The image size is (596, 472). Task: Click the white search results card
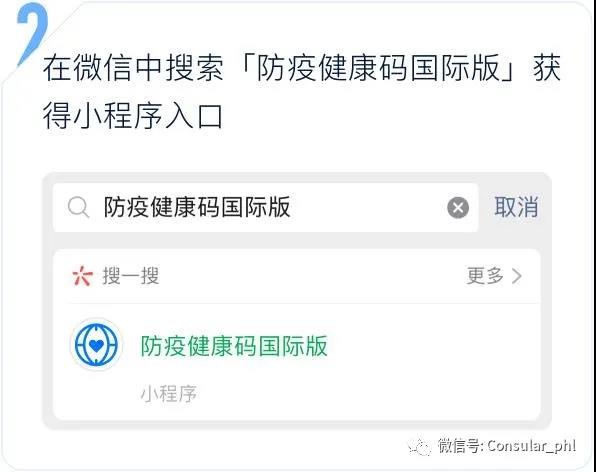(x=296, y=335)
